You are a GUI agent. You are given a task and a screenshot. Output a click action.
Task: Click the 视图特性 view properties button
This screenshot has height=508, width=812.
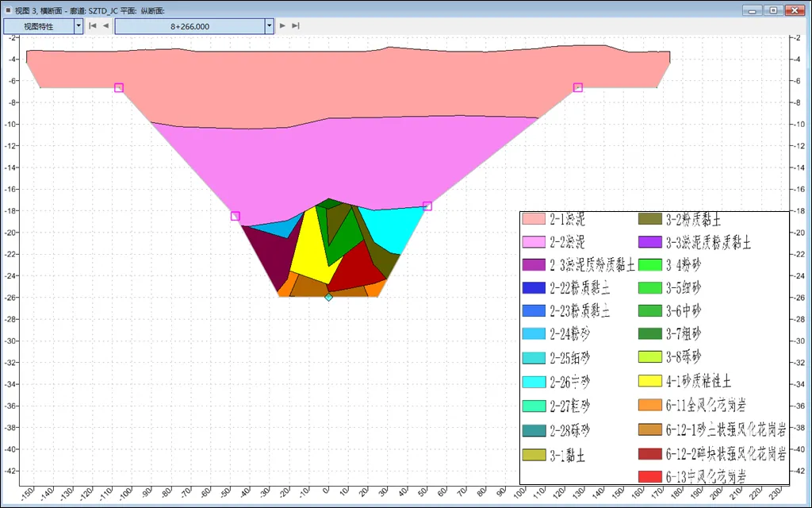point(39,26)
